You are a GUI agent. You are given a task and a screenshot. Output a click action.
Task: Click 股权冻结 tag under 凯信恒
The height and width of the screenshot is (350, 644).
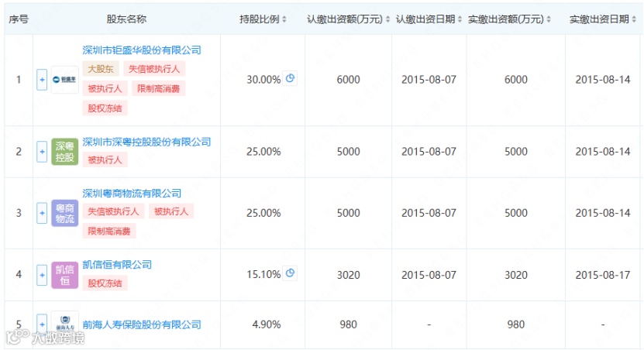pos(105,283)
